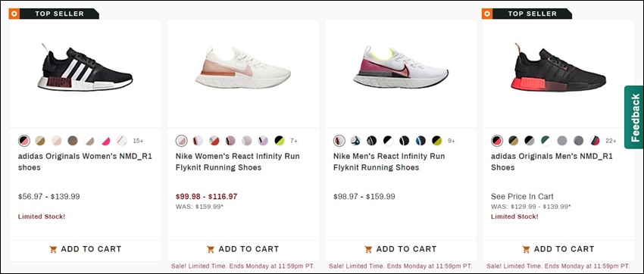Screen dimensions: 644x274
Task: Click the cart icon on the adidas Men's NMD_R1 card
Action: pyautogui.click(x=526, y=249)
